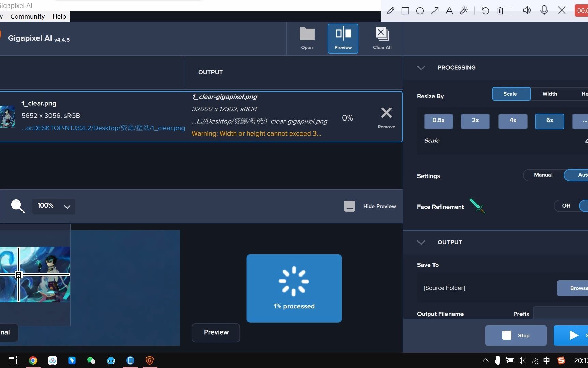Click the 32000 x 17302 output size
Viewport: 588px width, 368px height.
coord(224,109)
